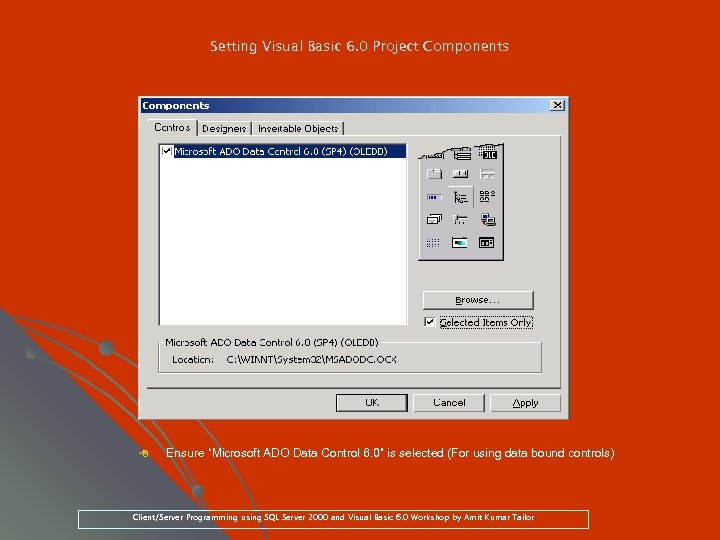
Task: Click the ProgressBar icon in toolbox picture
Action: point(433,197)
